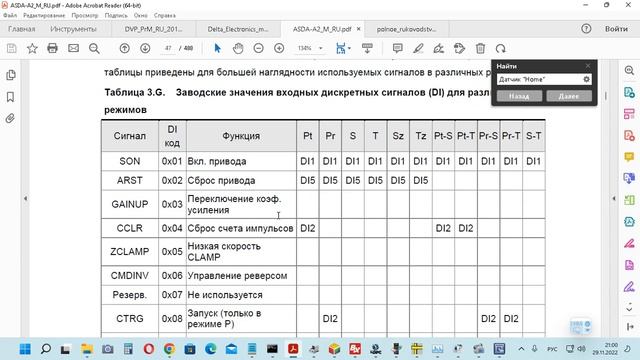Zoom out with minus circle icon
The width and height of the screenshot is (640, 360).
click(258, 48)
